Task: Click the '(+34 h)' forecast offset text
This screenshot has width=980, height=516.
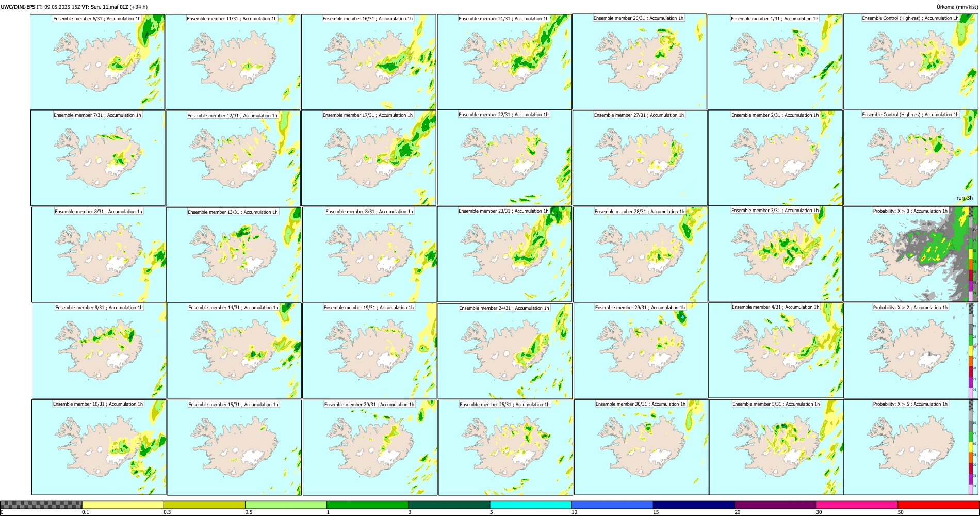Action: pyautogui.click(x=139, y=7)
